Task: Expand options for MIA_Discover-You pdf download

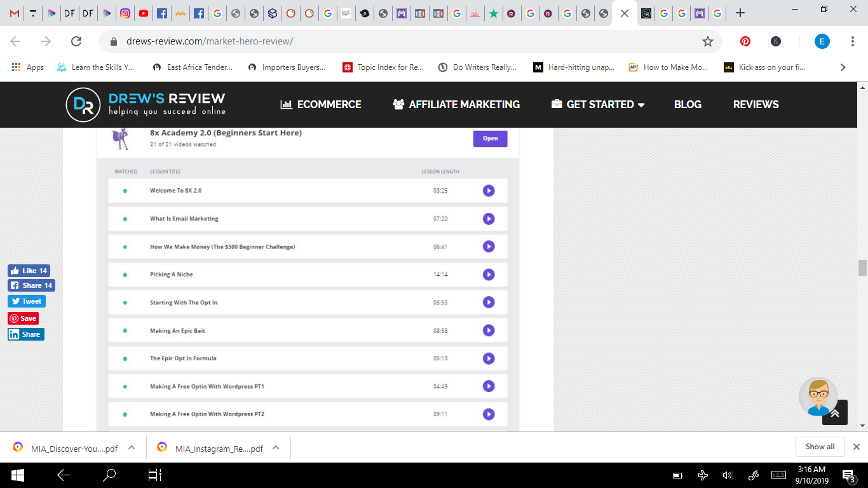Action: point(132,447)
